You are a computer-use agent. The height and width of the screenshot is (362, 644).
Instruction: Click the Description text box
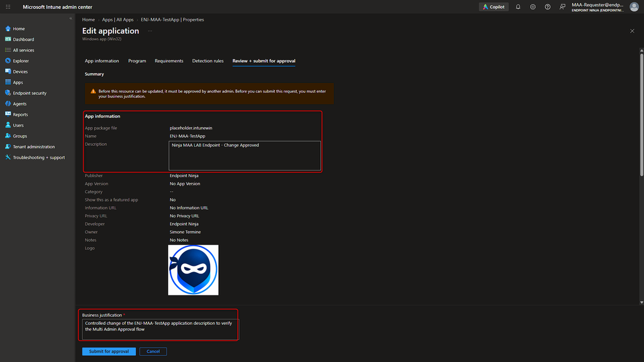tap(245, 156)
